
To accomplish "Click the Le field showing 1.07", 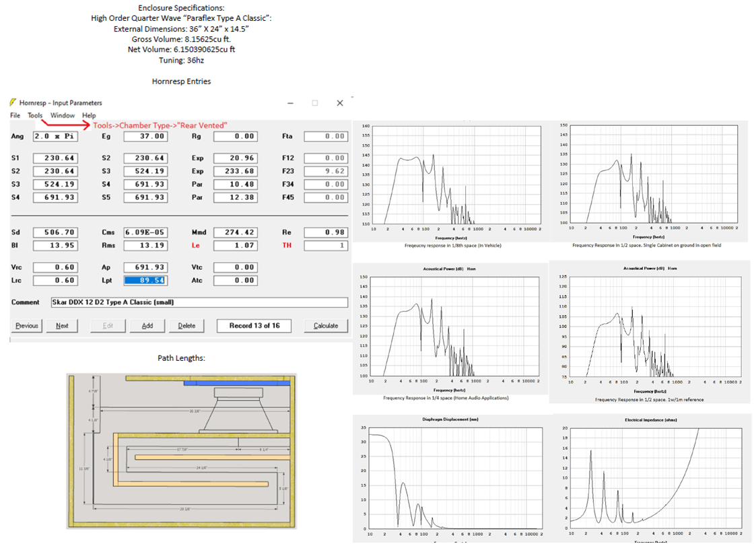I will tap(236, 246).
